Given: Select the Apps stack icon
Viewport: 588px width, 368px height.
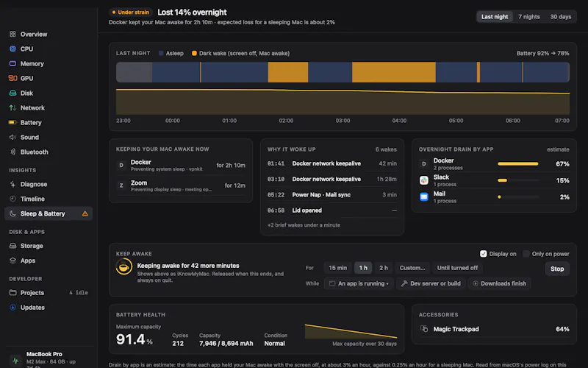Looking at the screenshot, I should coord(12,261).
